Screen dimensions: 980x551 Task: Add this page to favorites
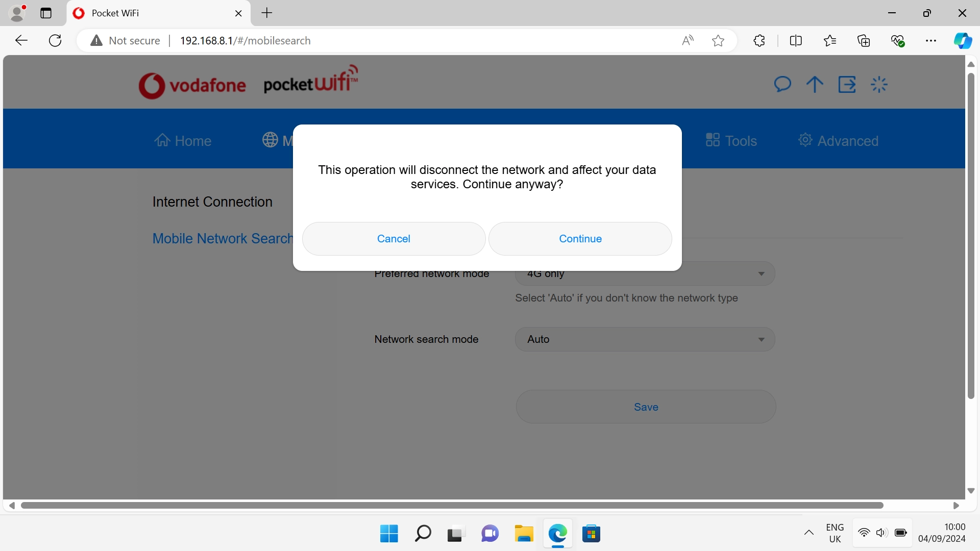tap(718, 40)
